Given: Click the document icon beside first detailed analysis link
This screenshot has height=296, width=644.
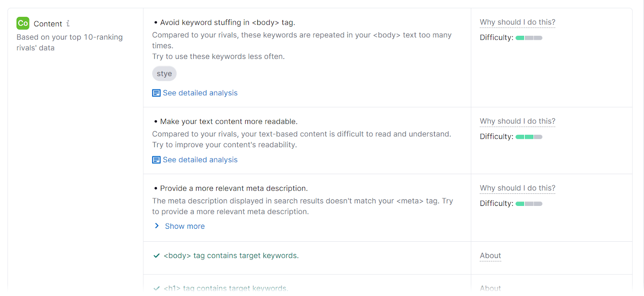Looking at the screenshot, I should [156, 92].
